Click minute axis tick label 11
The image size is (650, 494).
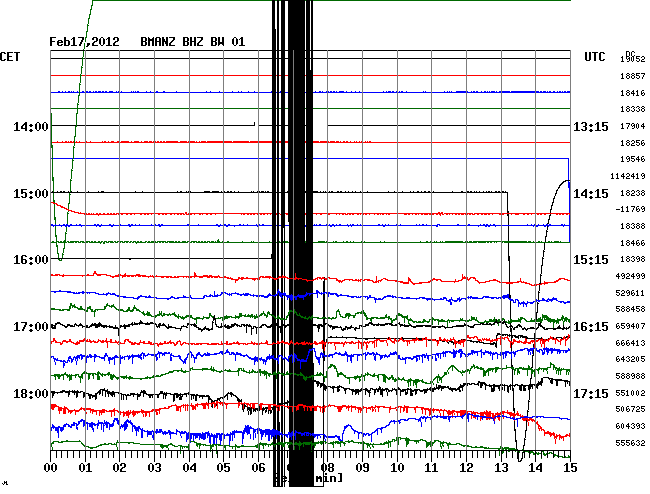click(431, 468)
